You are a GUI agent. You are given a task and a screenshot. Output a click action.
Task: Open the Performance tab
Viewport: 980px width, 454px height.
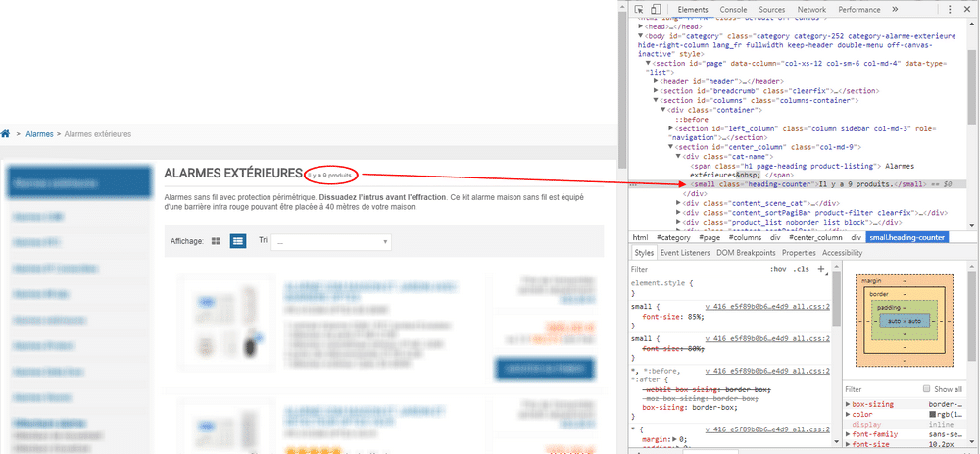click(x=859, y=10)
